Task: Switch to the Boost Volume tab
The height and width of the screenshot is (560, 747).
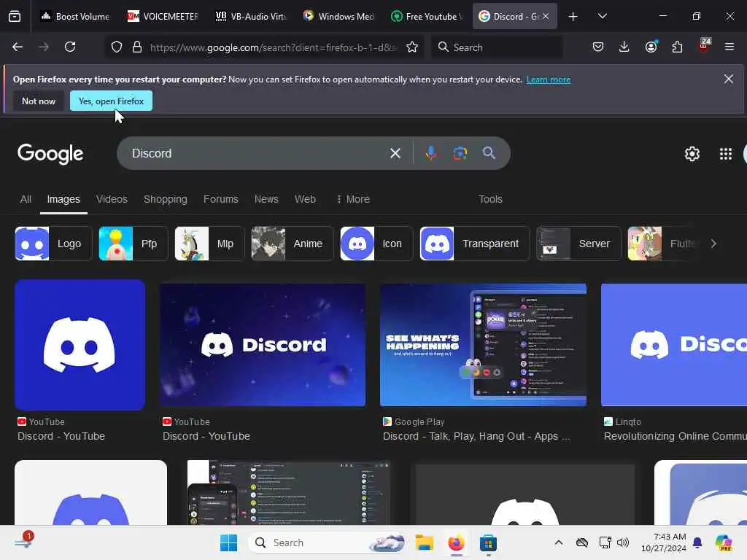Action: (75, 17)
